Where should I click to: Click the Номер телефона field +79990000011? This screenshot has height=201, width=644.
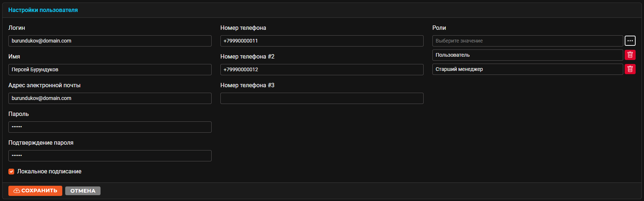click(x=322, y=41)
